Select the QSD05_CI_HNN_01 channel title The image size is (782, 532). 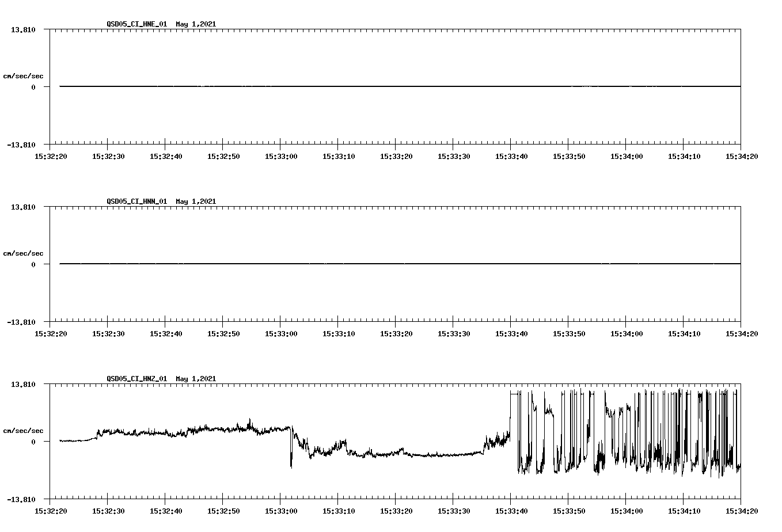[x=138, y=202]
